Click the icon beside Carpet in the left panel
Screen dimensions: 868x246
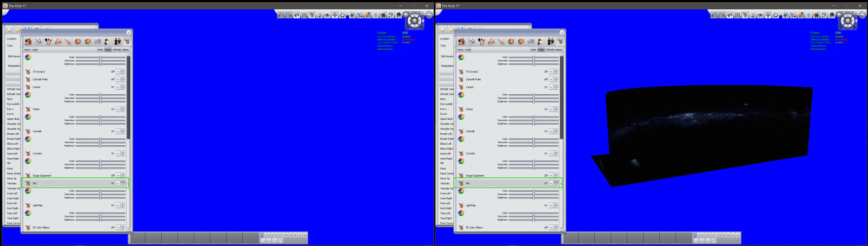(x=28, y=87)
